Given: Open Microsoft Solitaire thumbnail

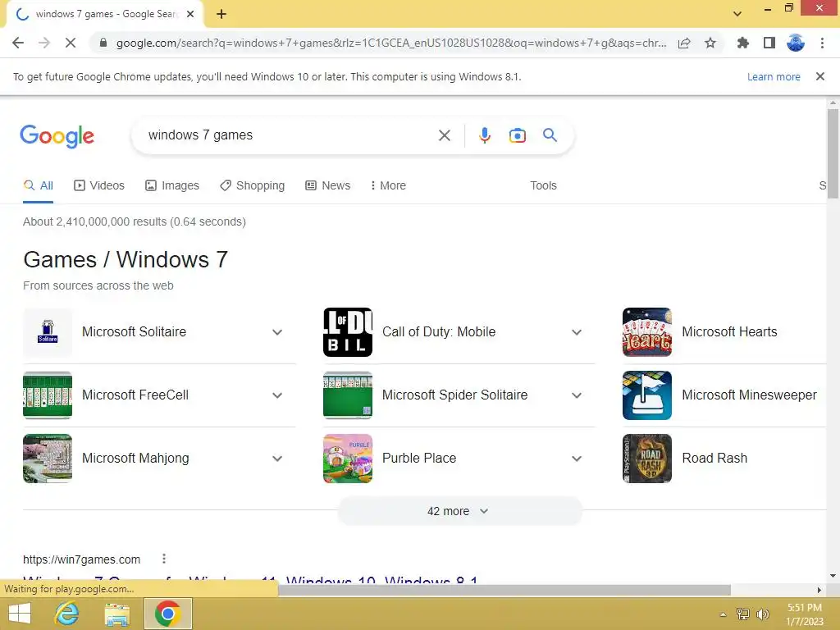Looking at the screenshot, I should [x=48, y=332].
